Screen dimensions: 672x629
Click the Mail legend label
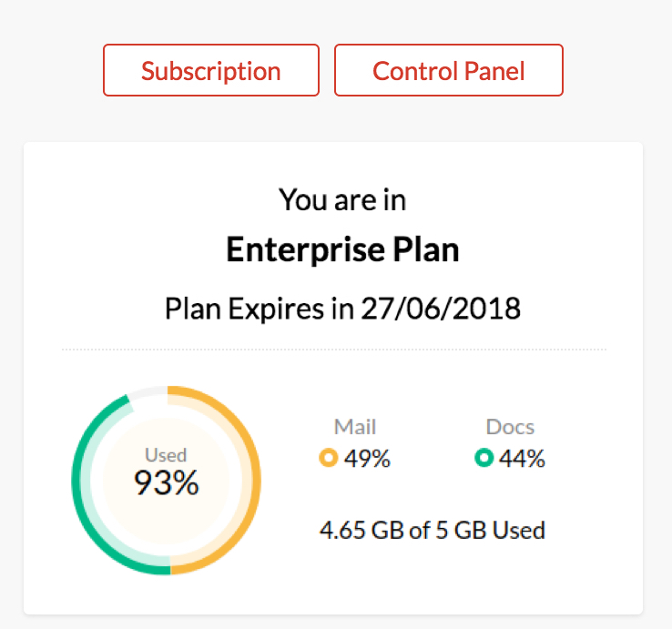[355, 427]
